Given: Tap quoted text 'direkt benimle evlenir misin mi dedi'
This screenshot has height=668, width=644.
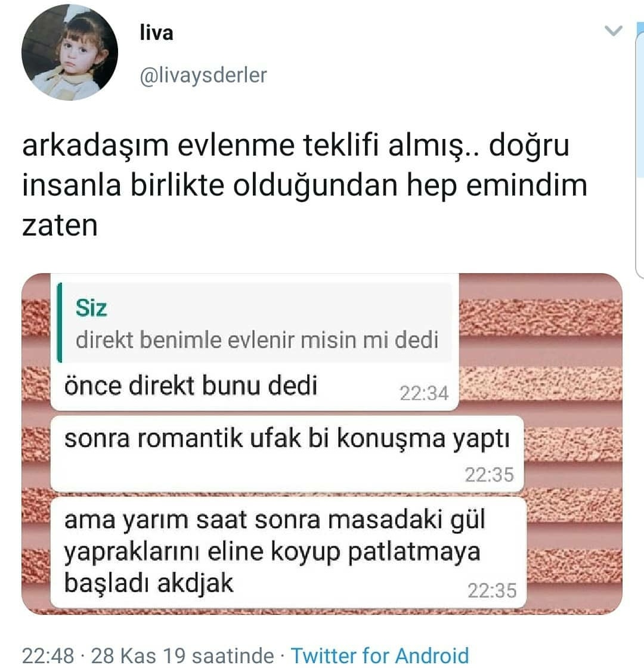Looking at the screenshot, I should coord(257,341).
